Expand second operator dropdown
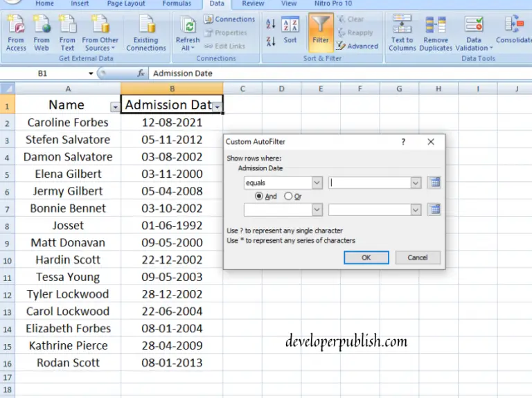532x398 pixels. tap(317, 210)
